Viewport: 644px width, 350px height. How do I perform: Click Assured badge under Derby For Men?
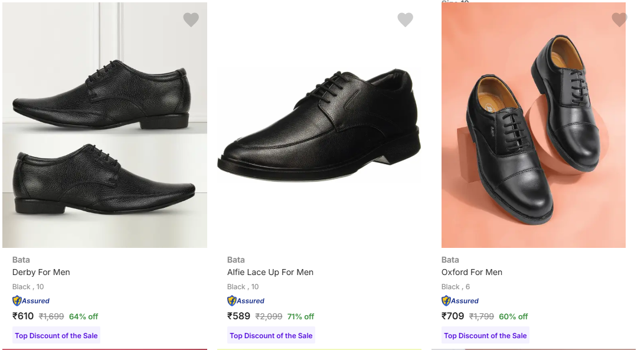coord(31,301)
